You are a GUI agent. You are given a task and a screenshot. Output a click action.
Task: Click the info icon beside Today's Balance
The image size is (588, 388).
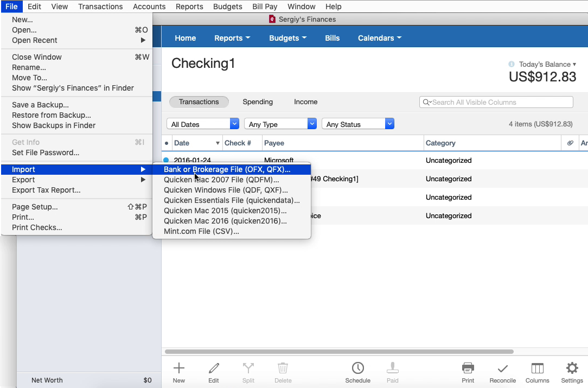pyautogui.click(x=511, y=64)
